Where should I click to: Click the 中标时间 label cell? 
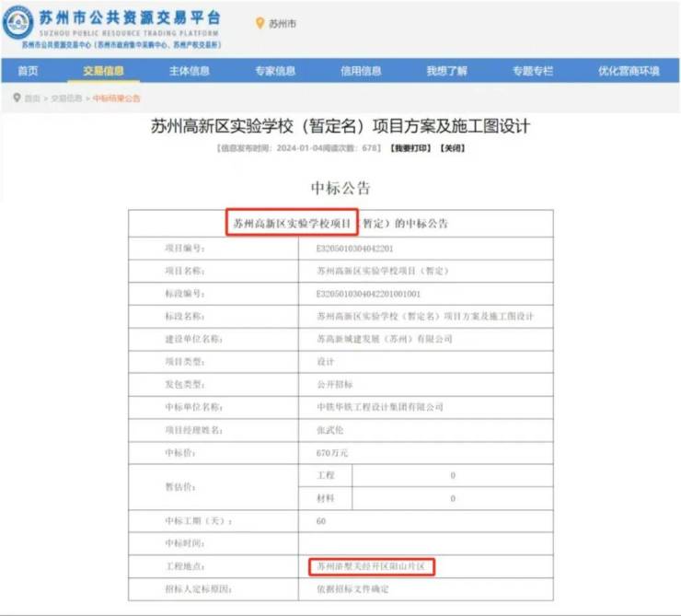click(x=214, y=543)
